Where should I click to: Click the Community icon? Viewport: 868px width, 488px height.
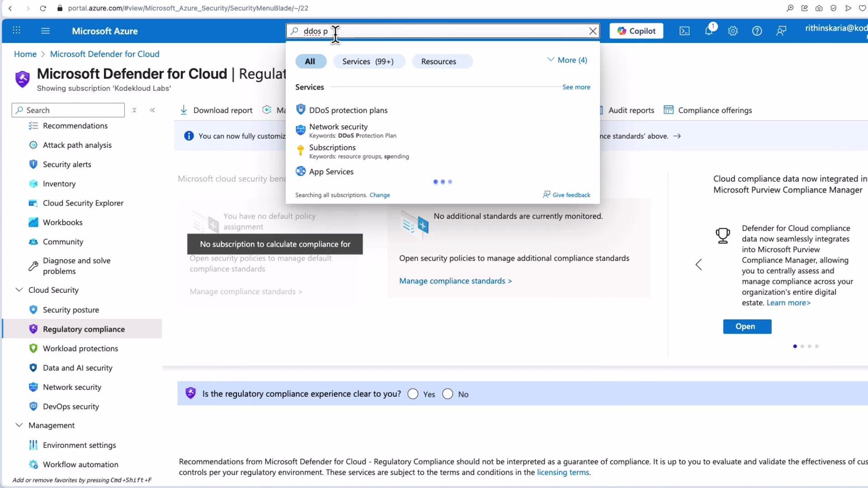pos(33,242)
